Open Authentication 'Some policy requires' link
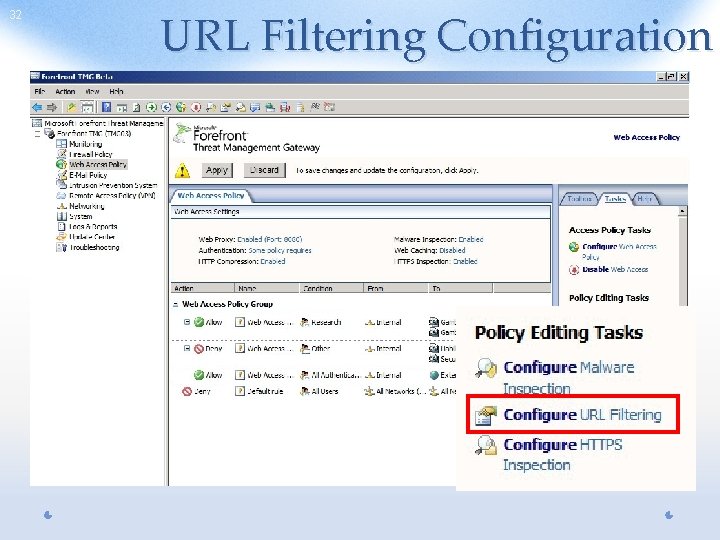Viewport: 720px width, 540px height. tap(280, 250)
